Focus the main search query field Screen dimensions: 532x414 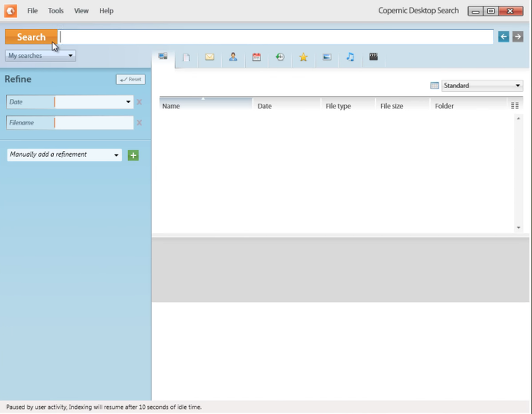[276, 37]
